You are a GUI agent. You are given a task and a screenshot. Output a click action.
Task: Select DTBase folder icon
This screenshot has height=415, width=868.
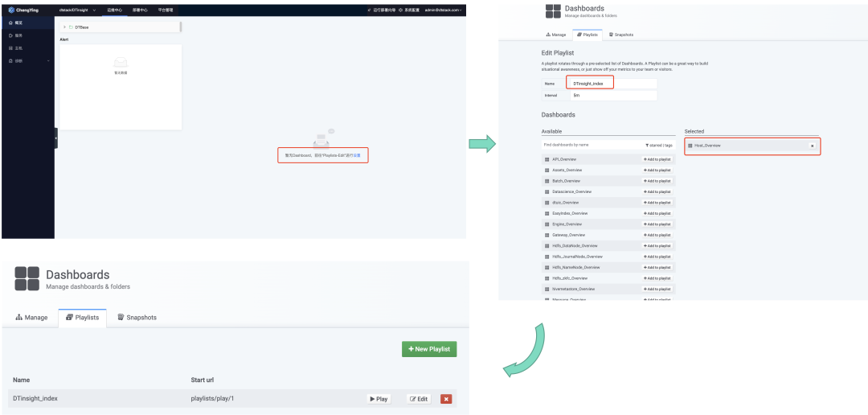coord(72,27)
